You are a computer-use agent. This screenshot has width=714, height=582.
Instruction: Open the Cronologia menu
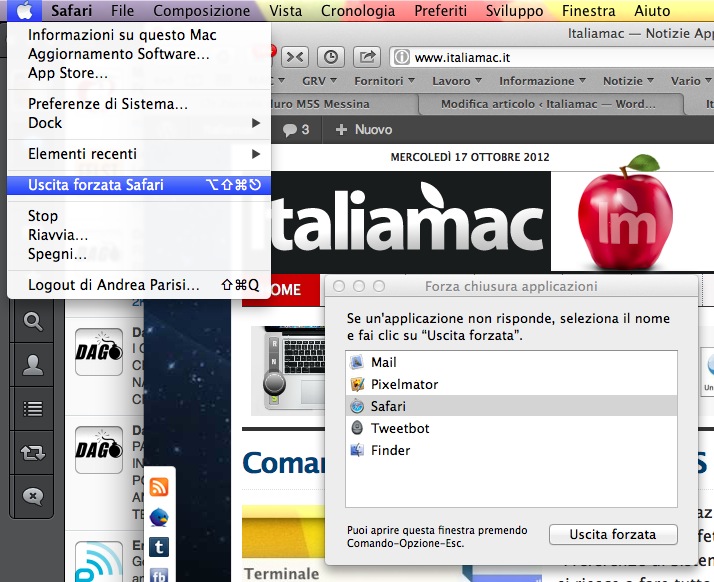[358, 10]
